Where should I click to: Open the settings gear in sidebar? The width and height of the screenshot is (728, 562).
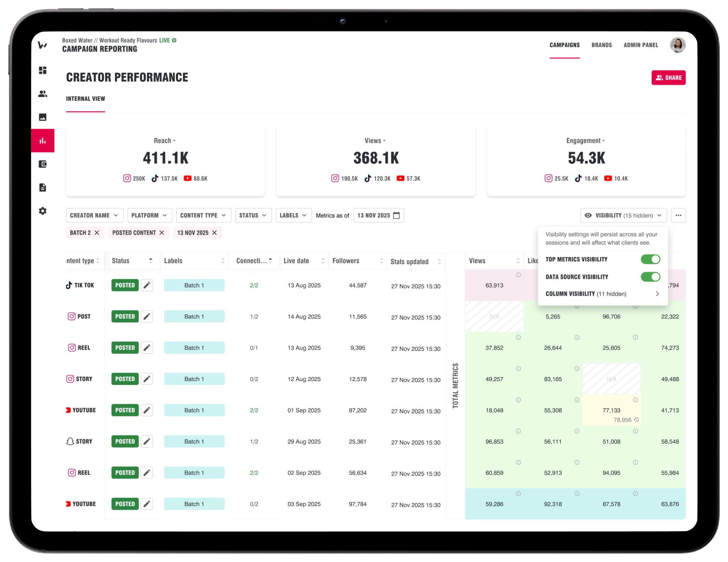pyautogui.click(x=43, y=211)
